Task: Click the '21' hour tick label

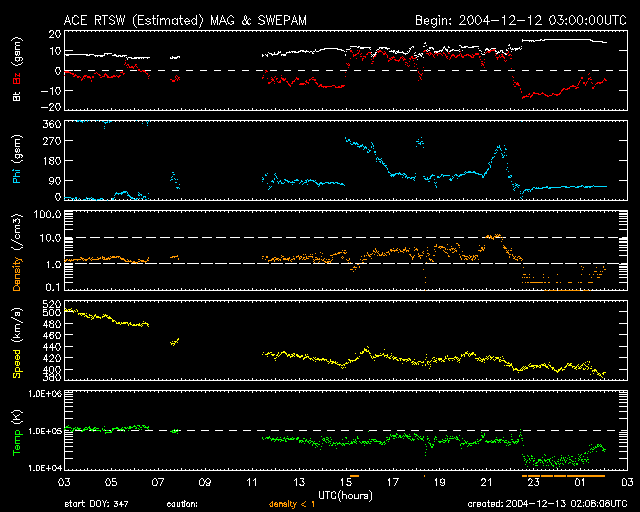Action: [x=487, y=483]
